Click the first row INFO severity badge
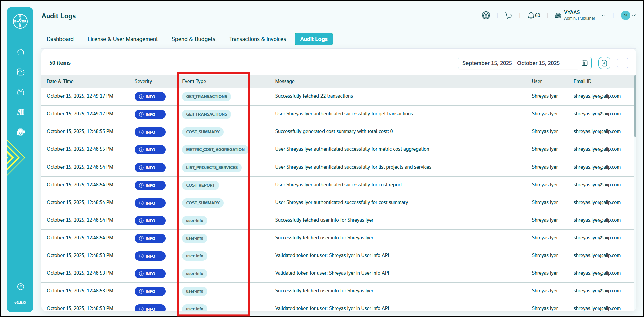This screenshot has width=644, height=317. (x=150, y=97)
